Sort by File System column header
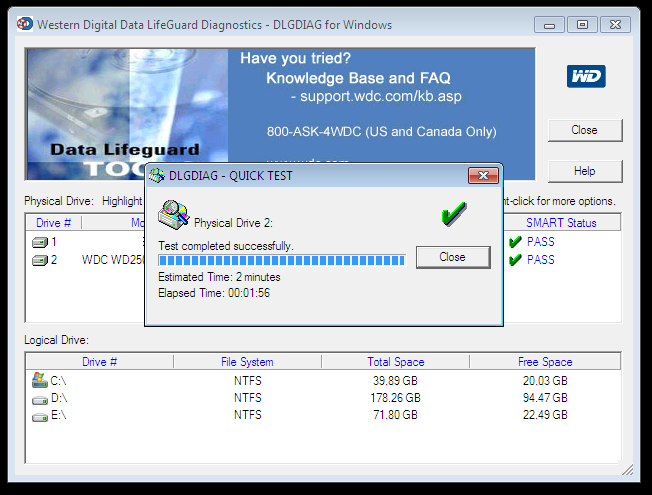 coord(247,362)
